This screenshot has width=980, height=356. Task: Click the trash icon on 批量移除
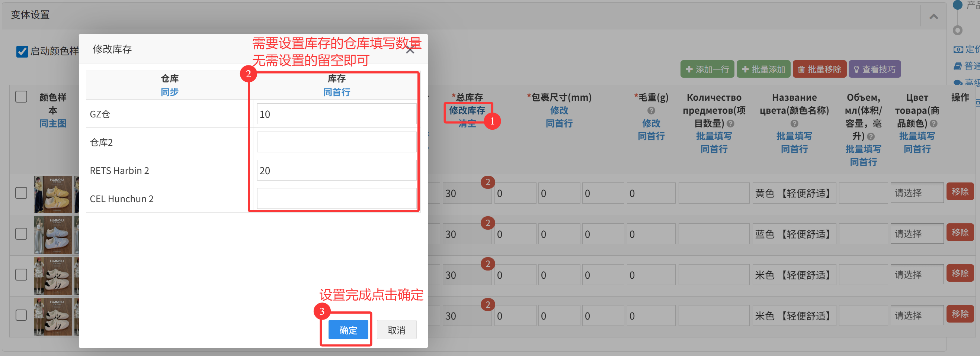pyautogui.click(x=801, y=69)
